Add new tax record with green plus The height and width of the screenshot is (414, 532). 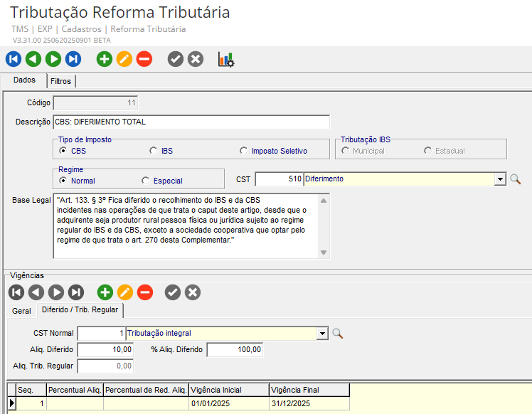(x=105, y=59)
